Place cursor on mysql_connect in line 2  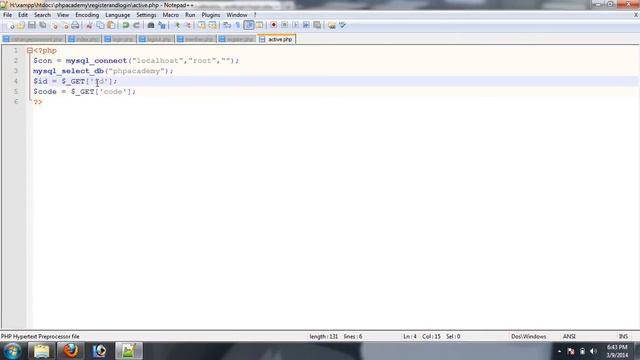(x=96, y=61)
